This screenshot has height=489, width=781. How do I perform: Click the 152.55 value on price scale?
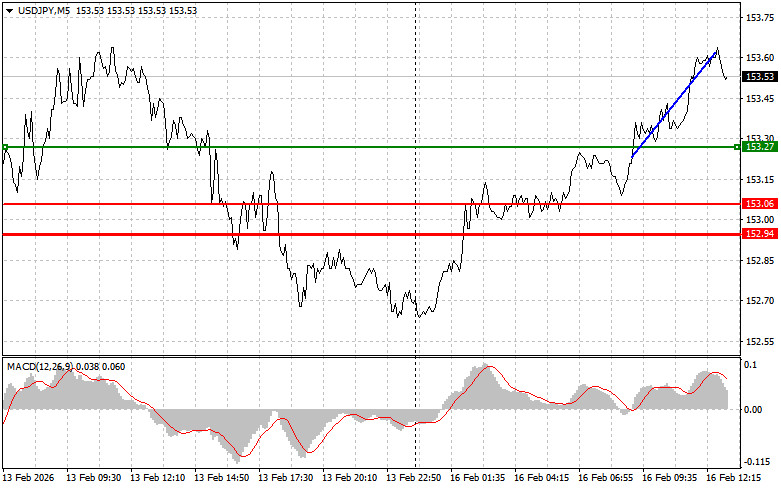click(x=757, y=341)
